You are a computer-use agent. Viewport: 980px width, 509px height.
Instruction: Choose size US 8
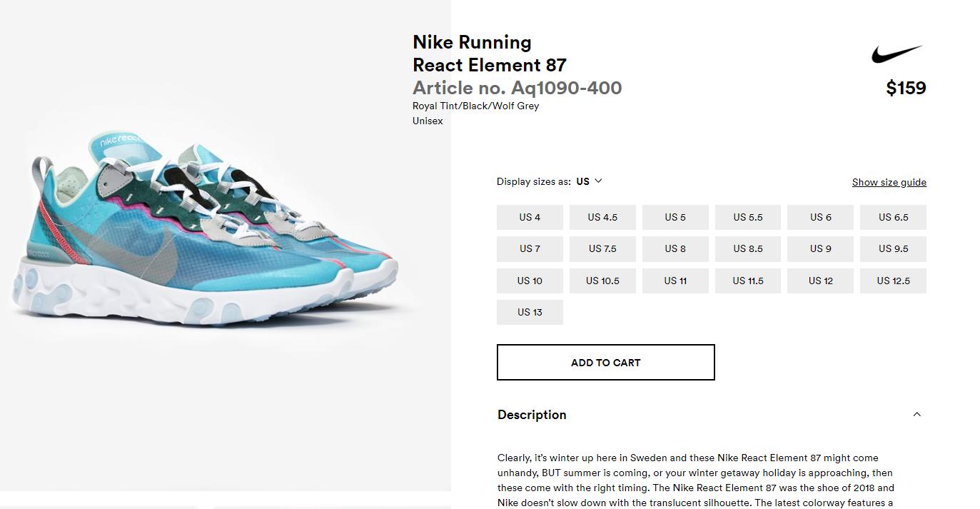[x=675, y=248]
